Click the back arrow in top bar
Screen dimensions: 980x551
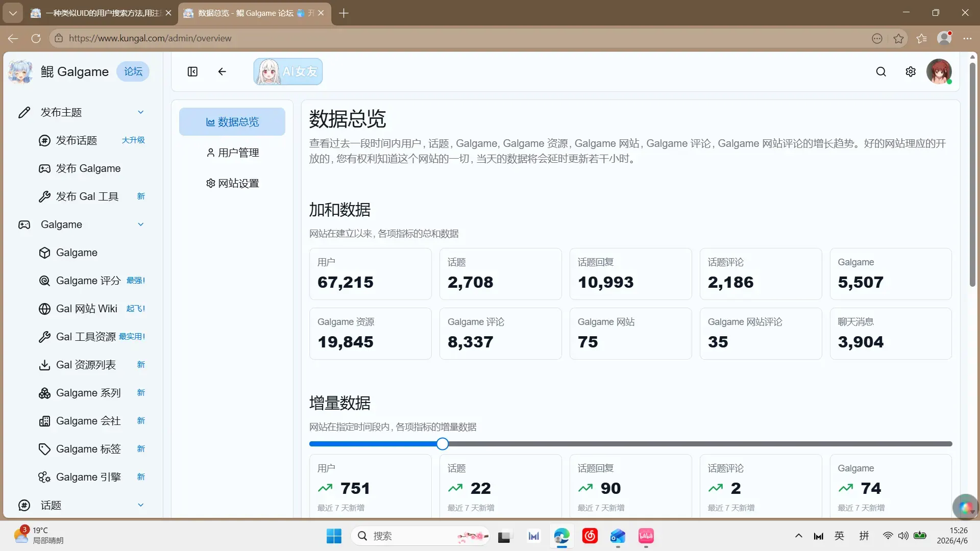(x=222, y=71)
